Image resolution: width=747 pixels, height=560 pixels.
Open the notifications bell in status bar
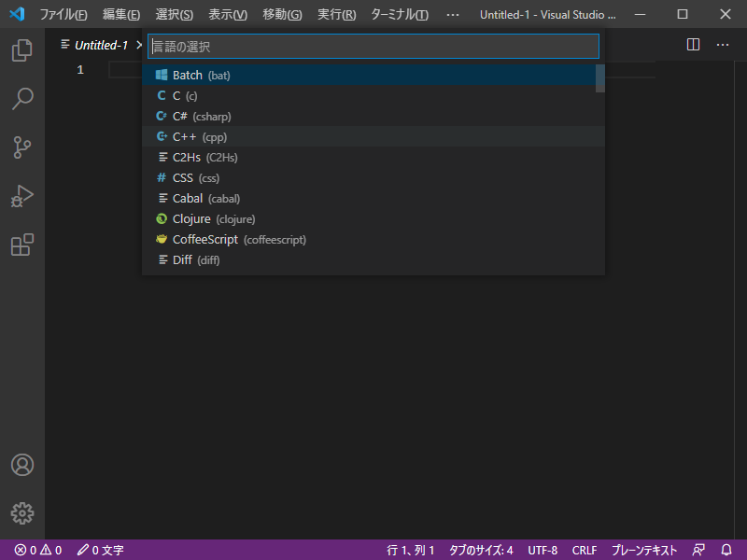(726, 550)
